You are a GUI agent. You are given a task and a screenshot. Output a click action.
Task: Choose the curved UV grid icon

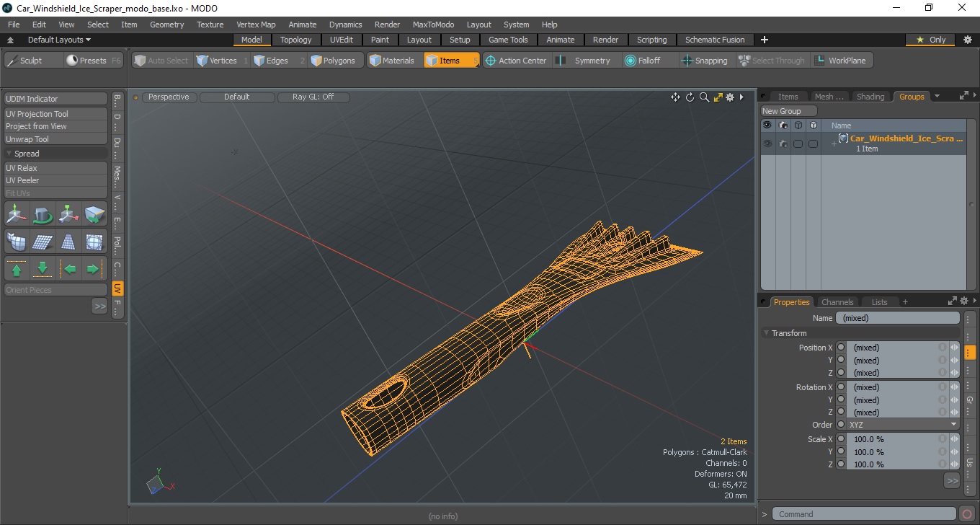click(x=17, y=242)
